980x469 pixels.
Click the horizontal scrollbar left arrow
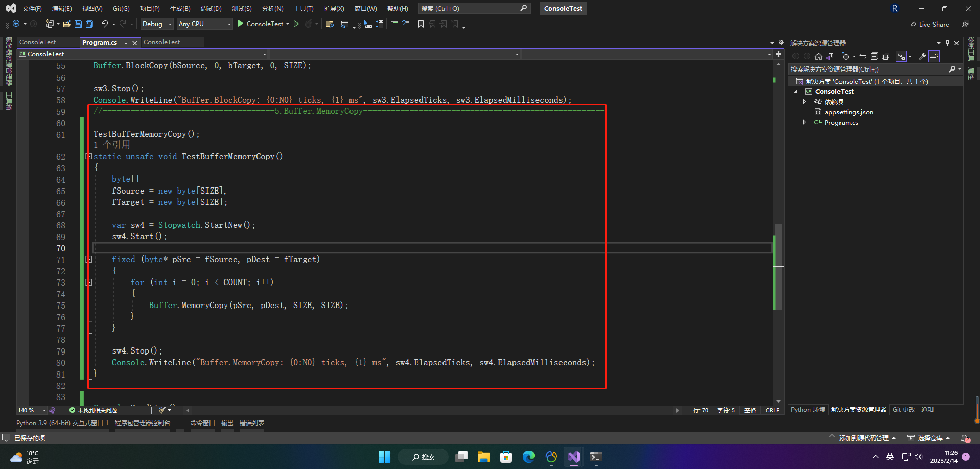coord(188,410)
